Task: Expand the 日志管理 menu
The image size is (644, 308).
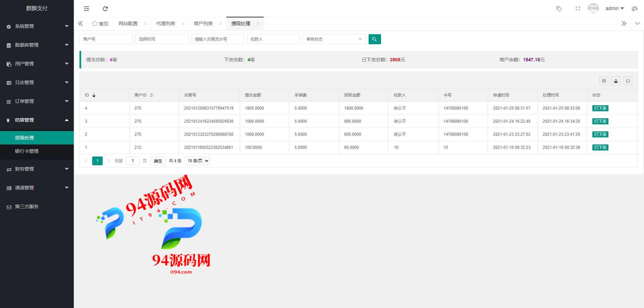Action: 37,82
